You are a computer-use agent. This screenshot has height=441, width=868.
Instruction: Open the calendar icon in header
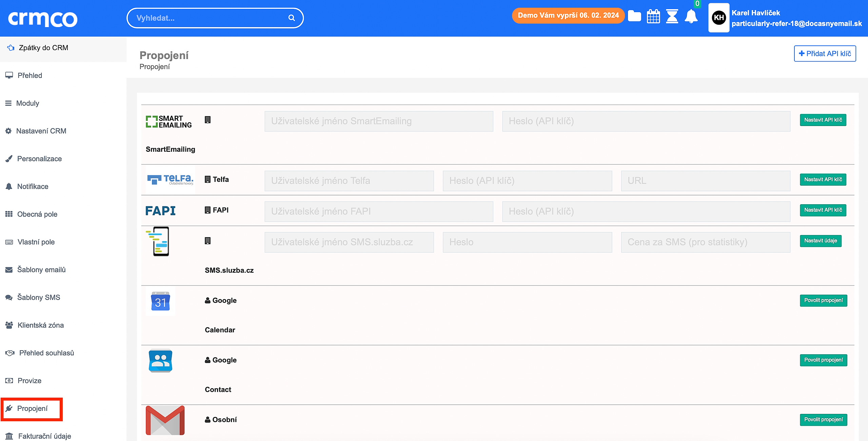click(x=653, y=16)
